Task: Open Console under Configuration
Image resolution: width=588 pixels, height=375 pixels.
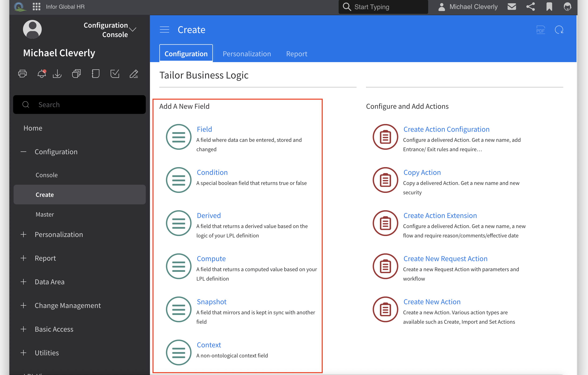Action: pyautogui.click(x=47, y=175)
